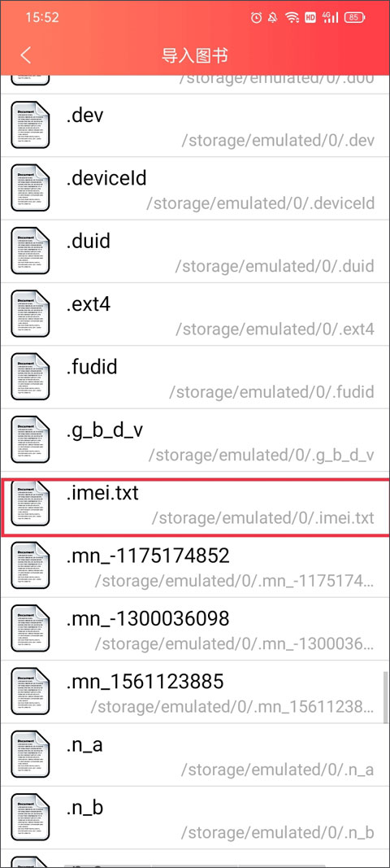The image size is (390, 868).
Task: Tap the battery indicator showing 85
Action: click(x=354, y=18)
